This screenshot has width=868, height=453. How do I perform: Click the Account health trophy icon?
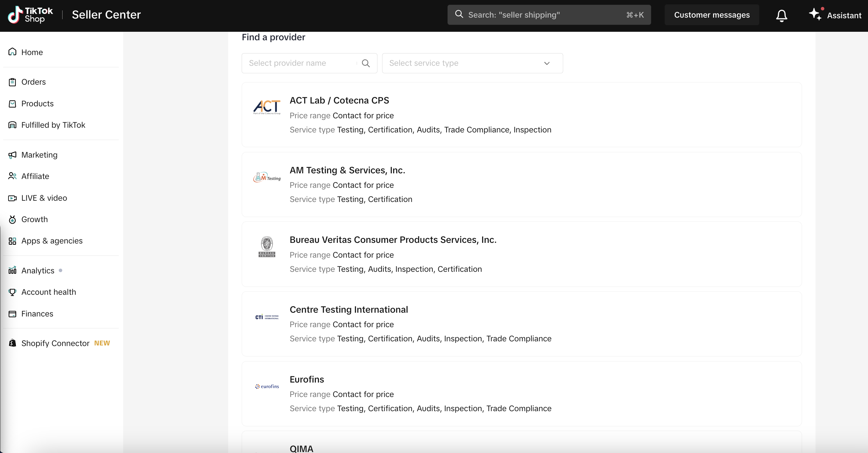pos(13,292)
